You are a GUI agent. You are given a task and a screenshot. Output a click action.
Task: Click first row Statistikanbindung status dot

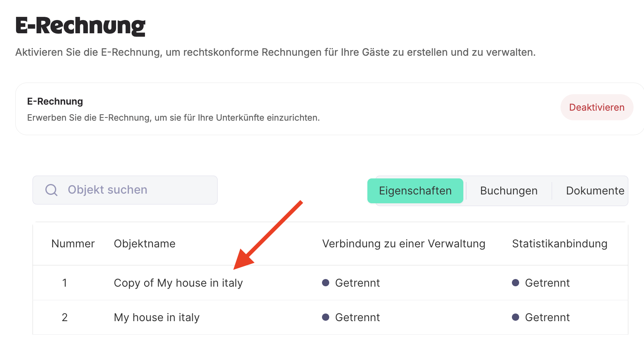pyautogui.click(x=516, y=283)
